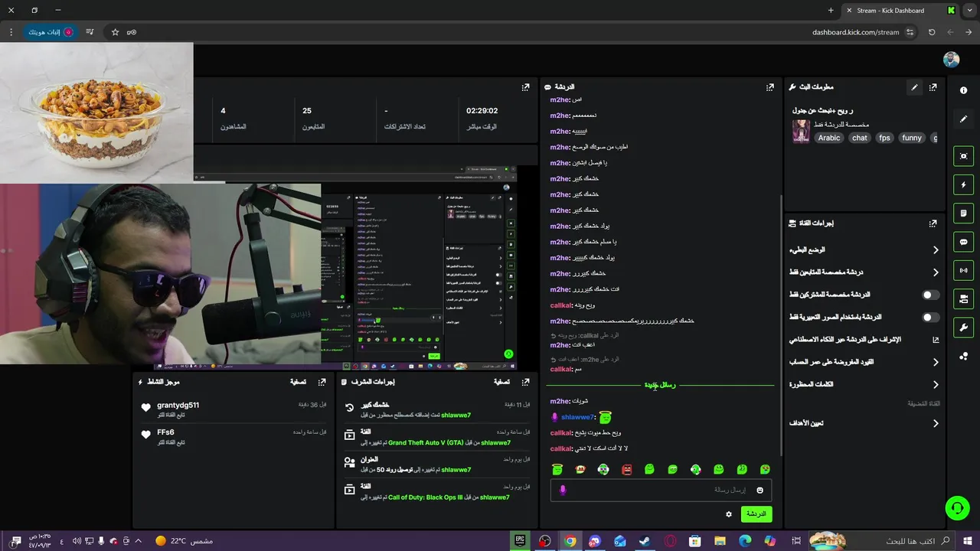Click the send message input field
The height and width of the screenshot is (551, 980).
[x=661, y=490]
